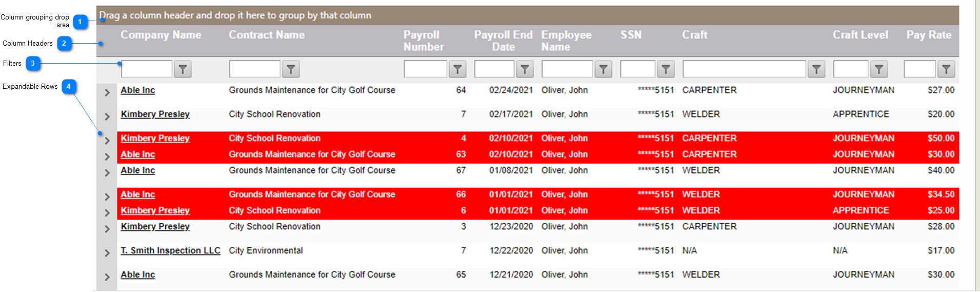Open Able Inc link in payroll 64 row
The image size is (980, 292).
pos(137,90)
